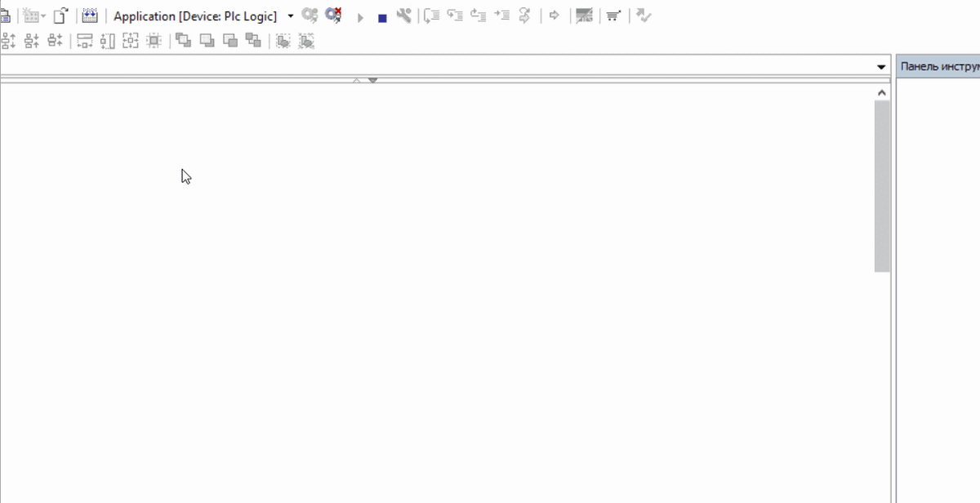980x503 pixels.
Task: Click the Logout gear icon with red X
Action: (x=333, y=16)
